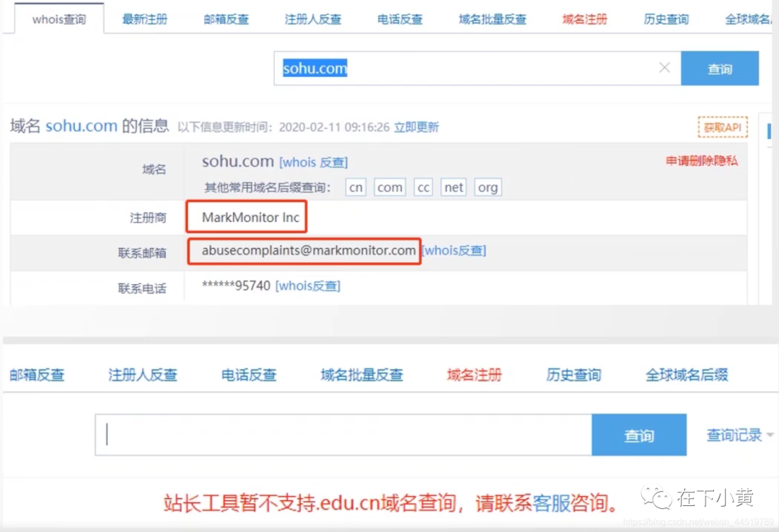Click 客服 link in red notice

pyautogui.click(x=551, y=503)
